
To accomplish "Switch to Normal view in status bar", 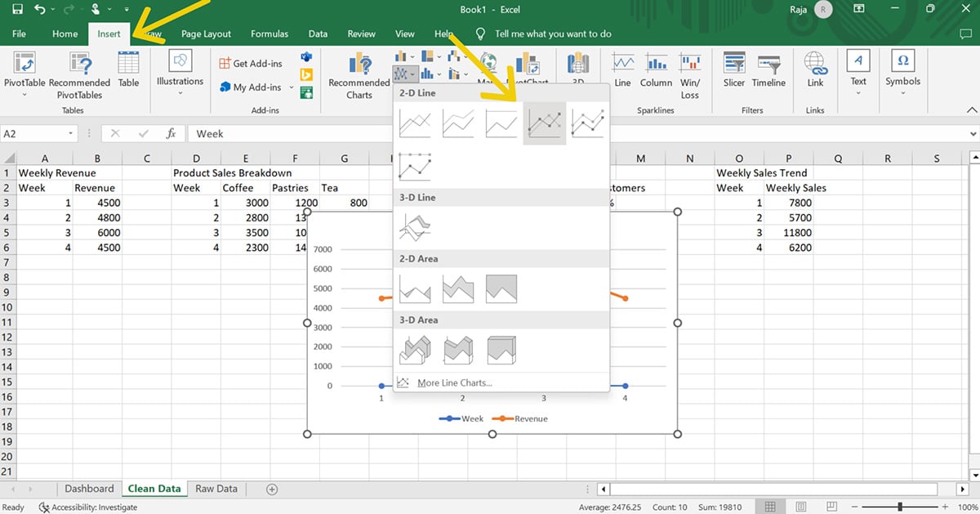I will (770, 507).
